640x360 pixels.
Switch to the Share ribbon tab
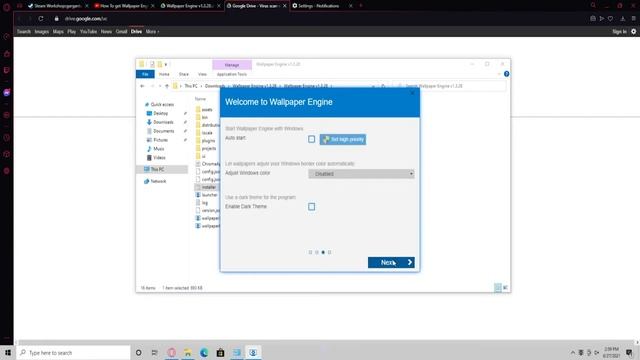[184, 74]
